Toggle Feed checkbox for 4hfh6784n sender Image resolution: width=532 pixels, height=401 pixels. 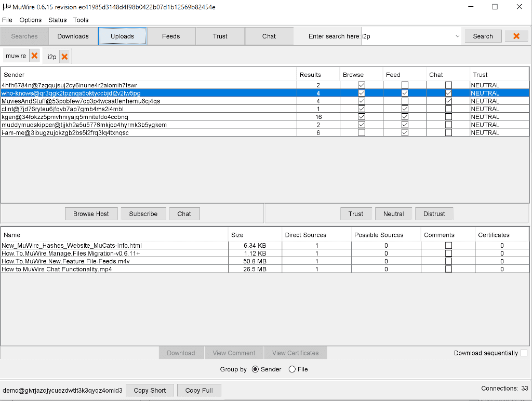coord(405,85)
